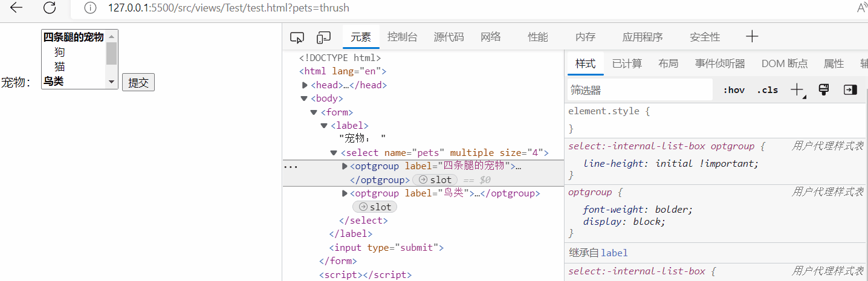Add a new DevTools tab with plus icon
This screenshot has width=868, height=281.
point(752,36)
